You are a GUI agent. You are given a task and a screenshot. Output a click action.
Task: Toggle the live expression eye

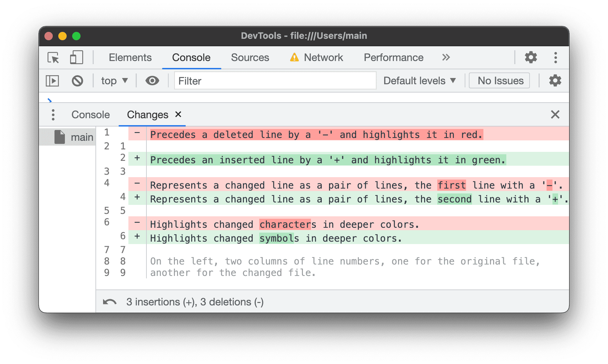[153, 80]
